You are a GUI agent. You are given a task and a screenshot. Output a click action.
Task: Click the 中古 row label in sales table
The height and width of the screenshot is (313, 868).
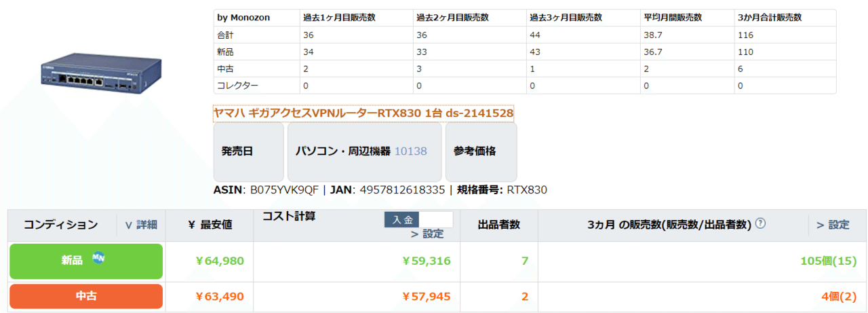click(225, 69)
